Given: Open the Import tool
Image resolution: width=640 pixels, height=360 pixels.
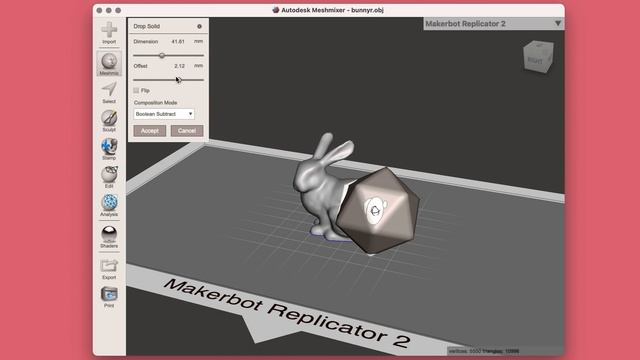Looking at the screenshot, I should point(109,33).
